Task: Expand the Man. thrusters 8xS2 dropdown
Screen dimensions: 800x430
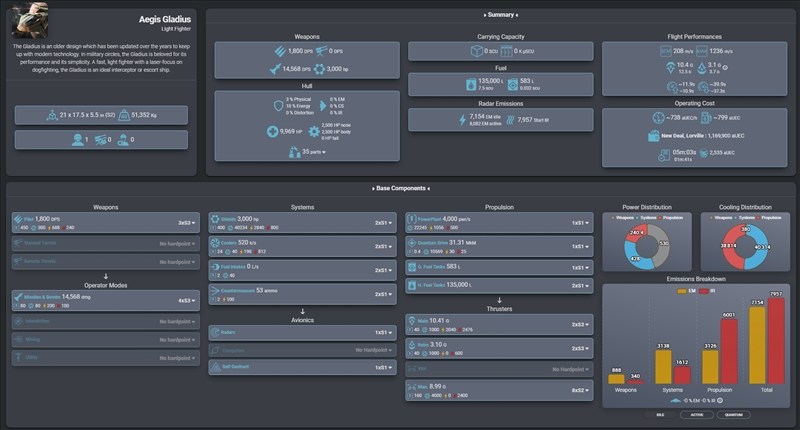Action: 580,390
